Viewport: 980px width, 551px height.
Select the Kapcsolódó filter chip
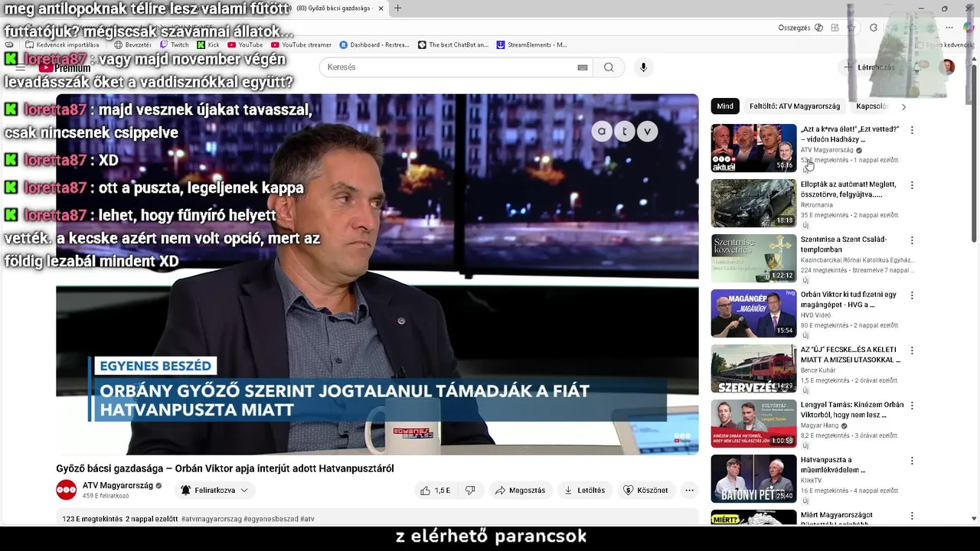(872, 106)
